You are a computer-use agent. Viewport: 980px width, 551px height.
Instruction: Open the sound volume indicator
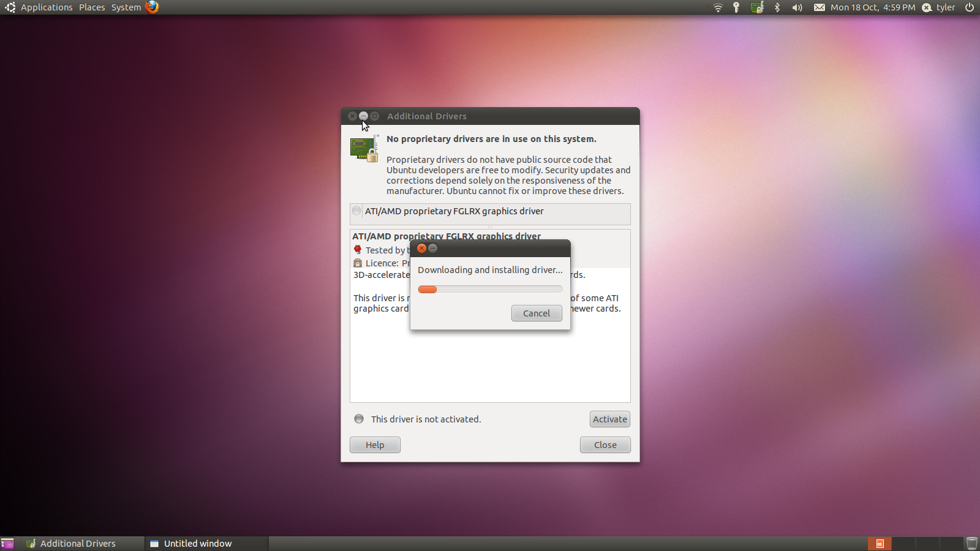[797, 7]
